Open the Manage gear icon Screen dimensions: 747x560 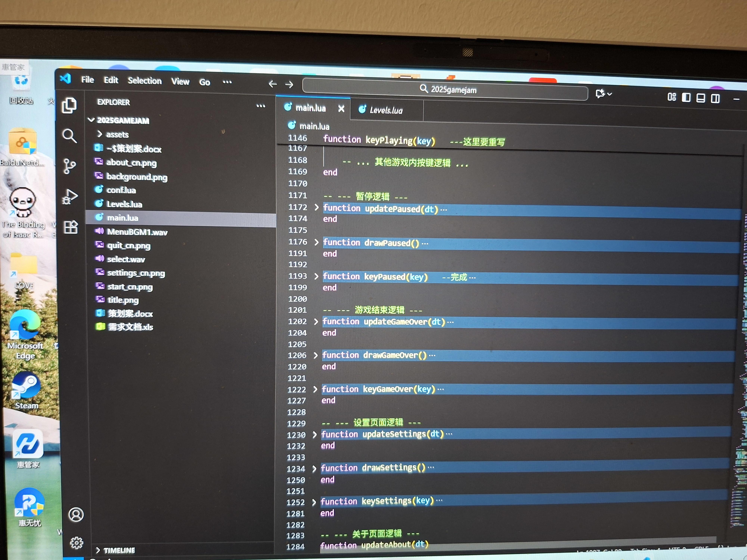point(76,542)
